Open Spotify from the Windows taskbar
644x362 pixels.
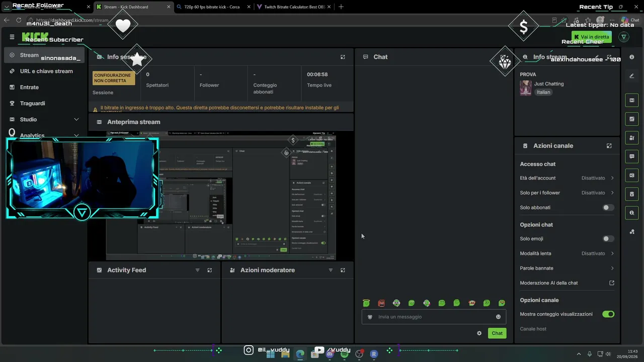point(344,354)
